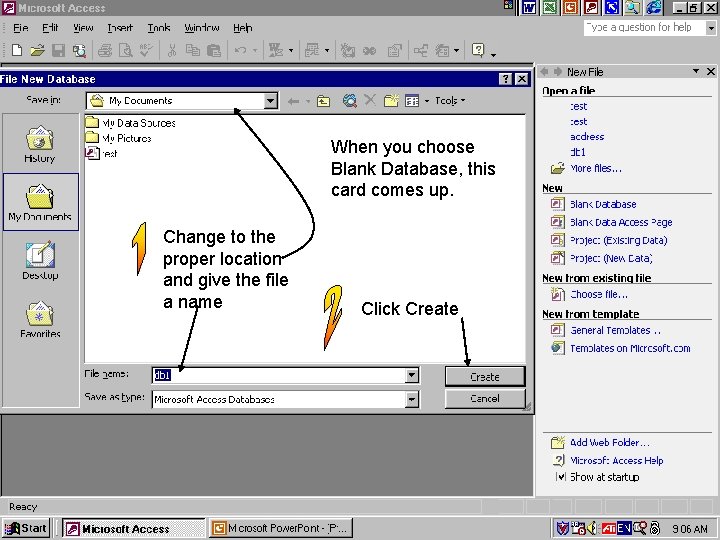Click the Copy toolbar icon
The image size is (720, 540).
coord(193,50)
